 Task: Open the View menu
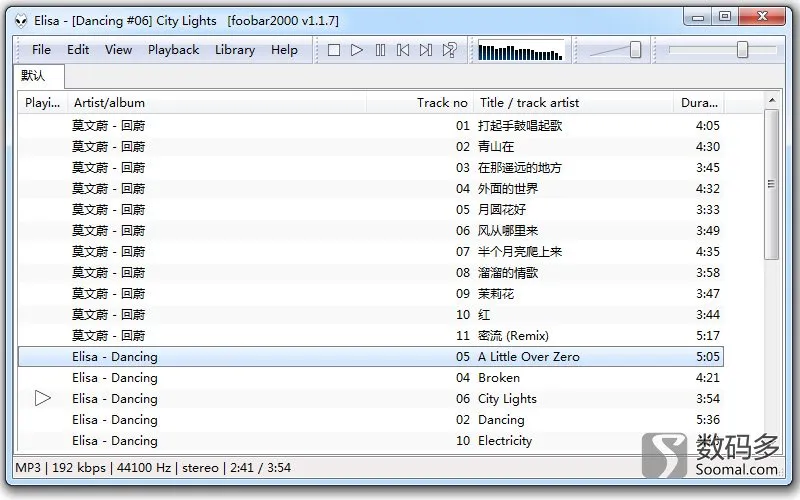click(118, 50)
